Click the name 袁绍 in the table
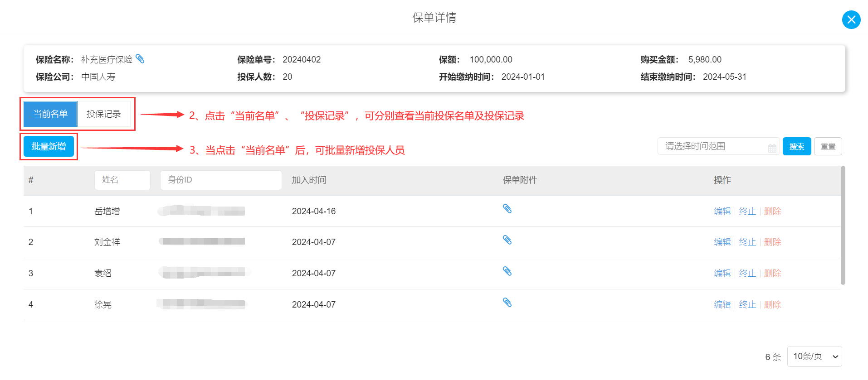This screenshot has width=868, height=380. click(x=103, y=273)
